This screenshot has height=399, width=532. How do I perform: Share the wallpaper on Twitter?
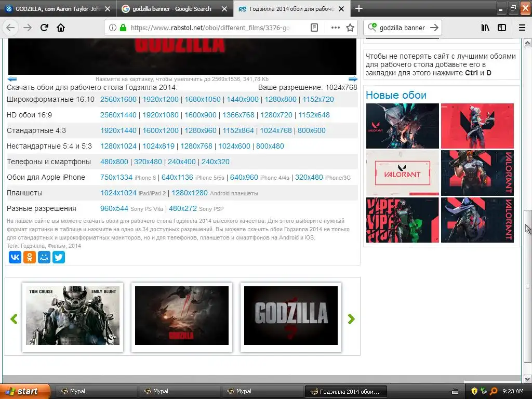59,257
